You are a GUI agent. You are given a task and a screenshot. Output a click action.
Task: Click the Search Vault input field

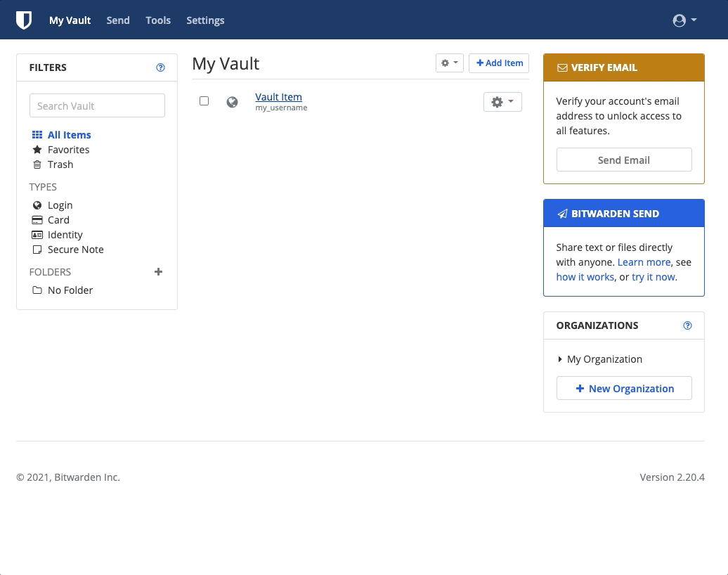click(x=97, y=105)
